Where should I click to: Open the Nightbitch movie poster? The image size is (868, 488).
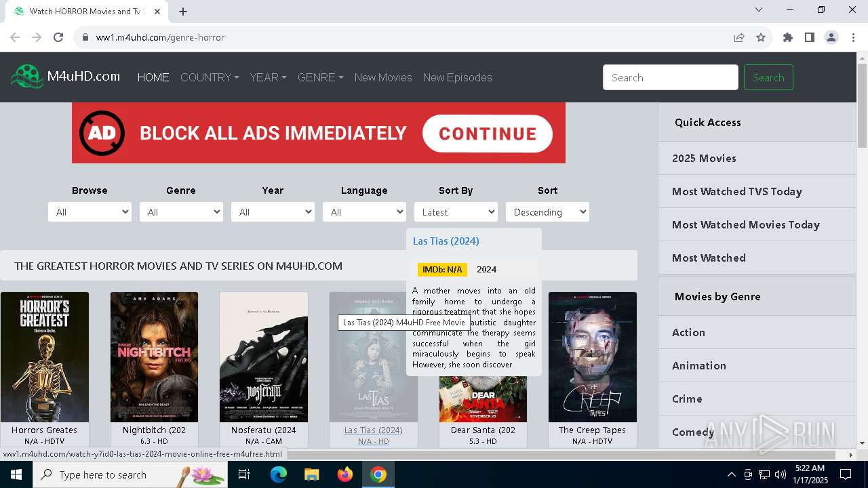155,357
